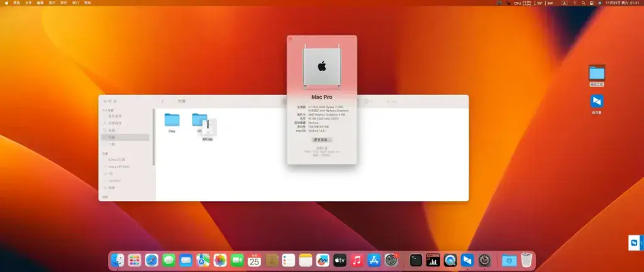Close the About This Mac window

(291, 39)
